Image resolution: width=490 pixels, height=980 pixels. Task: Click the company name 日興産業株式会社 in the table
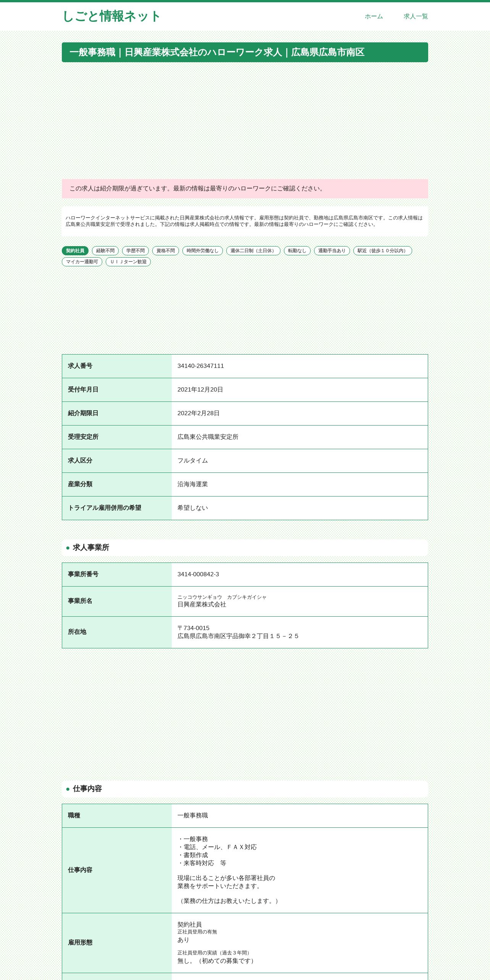coord(202,604)
